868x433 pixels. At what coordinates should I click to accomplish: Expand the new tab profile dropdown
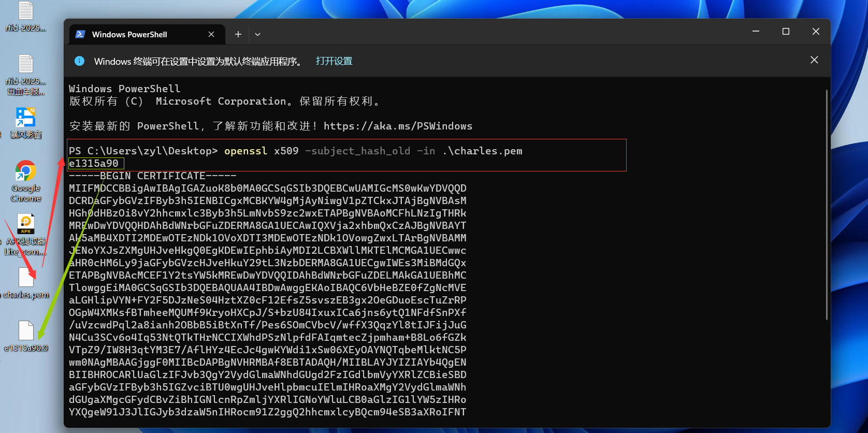tap(257, 34)
